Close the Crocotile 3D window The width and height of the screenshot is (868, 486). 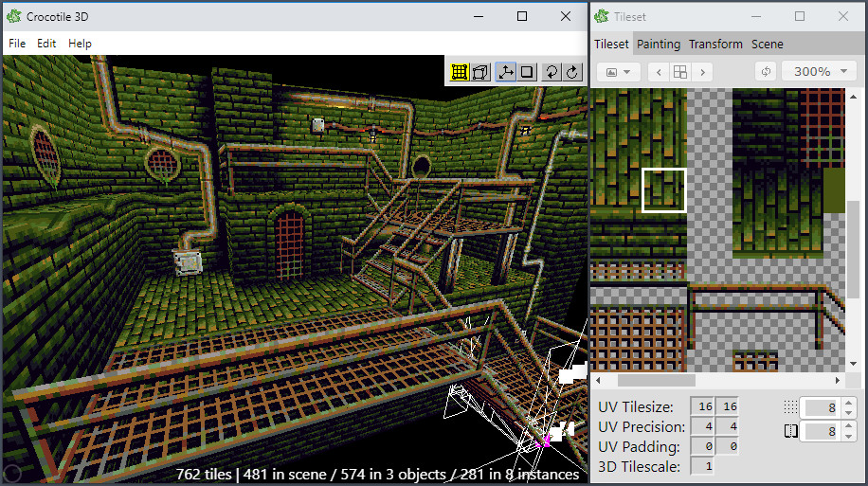pyautogui.click(x=565, y=16)
